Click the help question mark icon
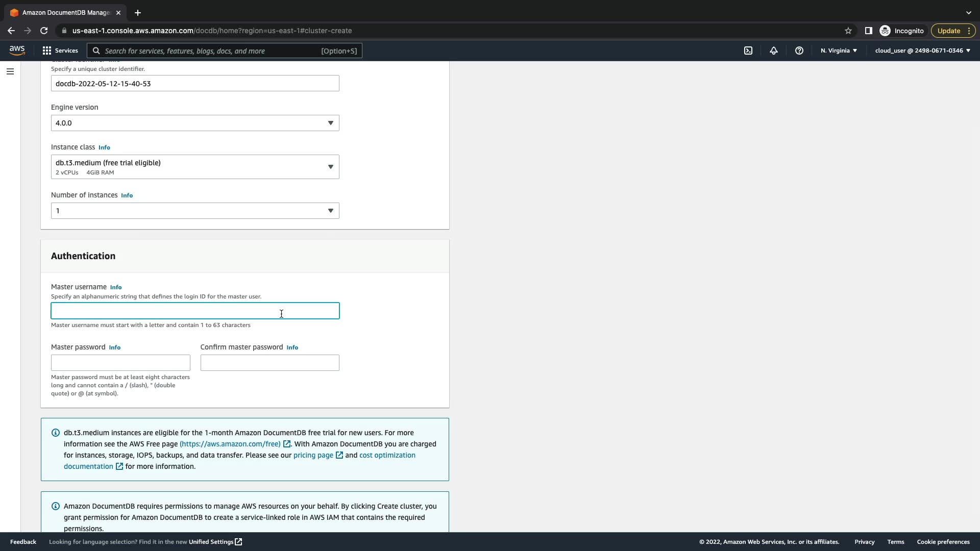Image resolution: width=980 pixels, height=551 pixels. [x=799, y=51]
